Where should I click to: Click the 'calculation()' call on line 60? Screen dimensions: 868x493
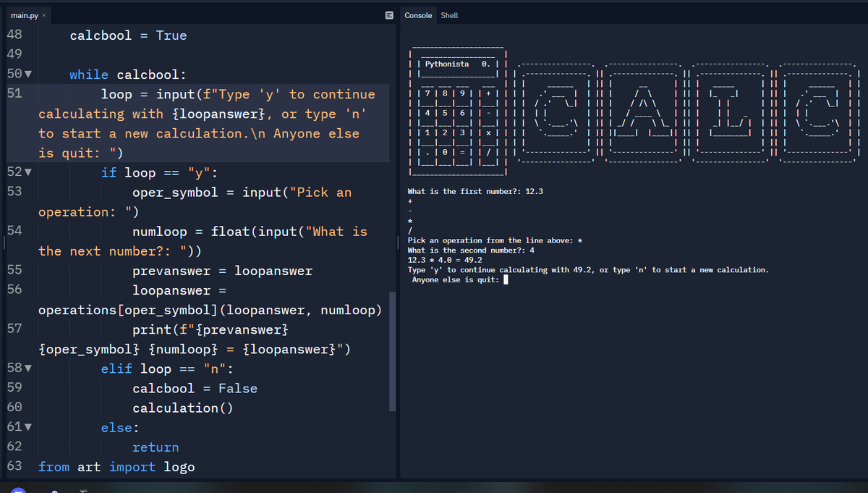pos(183,408)
